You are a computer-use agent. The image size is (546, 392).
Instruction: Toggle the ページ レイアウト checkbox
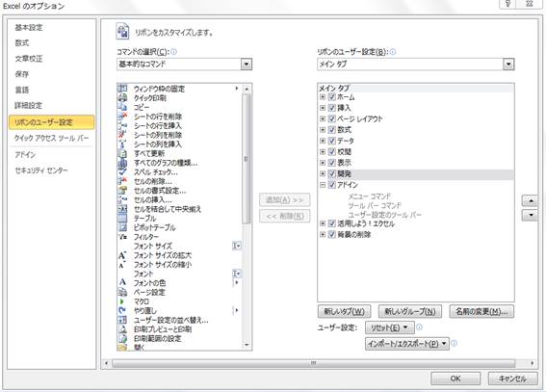332,118
